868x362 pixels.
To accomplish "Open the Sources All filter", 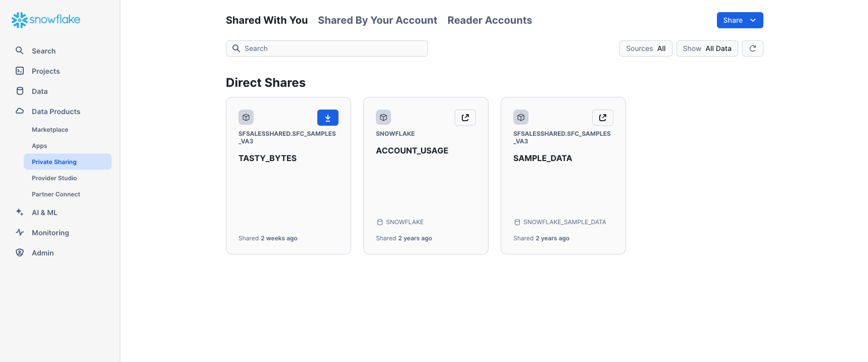I will click(x=646, y=48).
